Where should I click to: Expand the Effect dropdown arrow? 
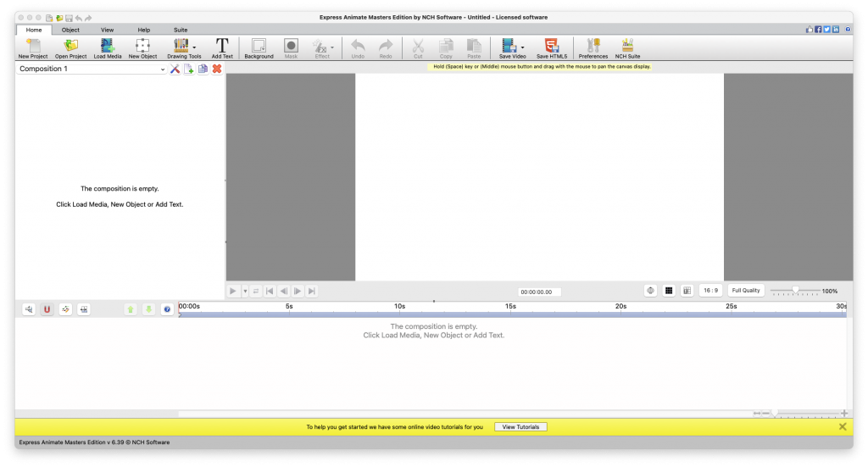click(x=332, y=47)
